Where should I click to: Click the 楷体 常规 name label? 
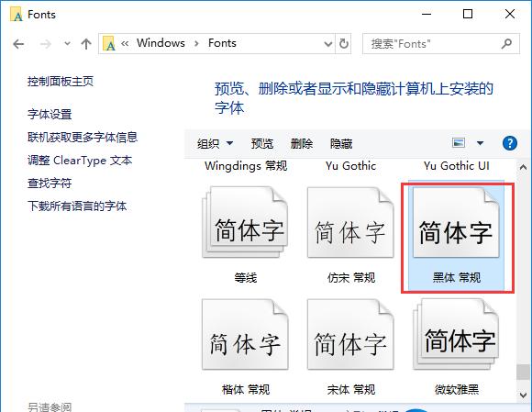click(x=246, y=389)
